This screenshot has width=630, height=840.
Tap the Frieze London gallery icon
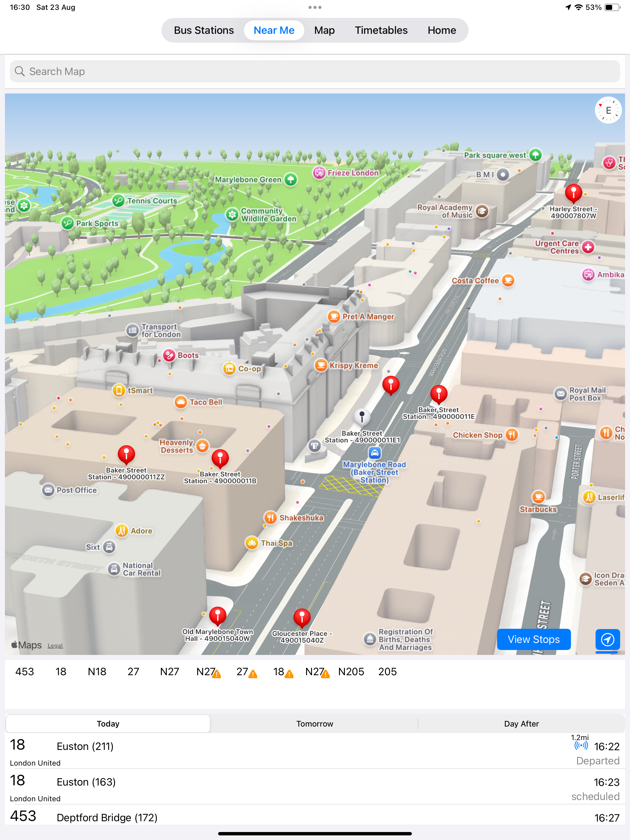coord(319,173)
